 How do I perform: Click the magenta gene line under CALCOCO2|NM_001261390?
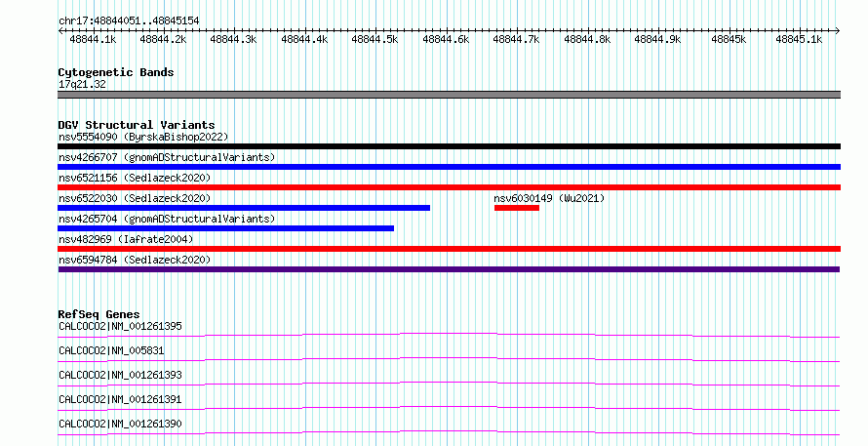[x=449, y=431]
